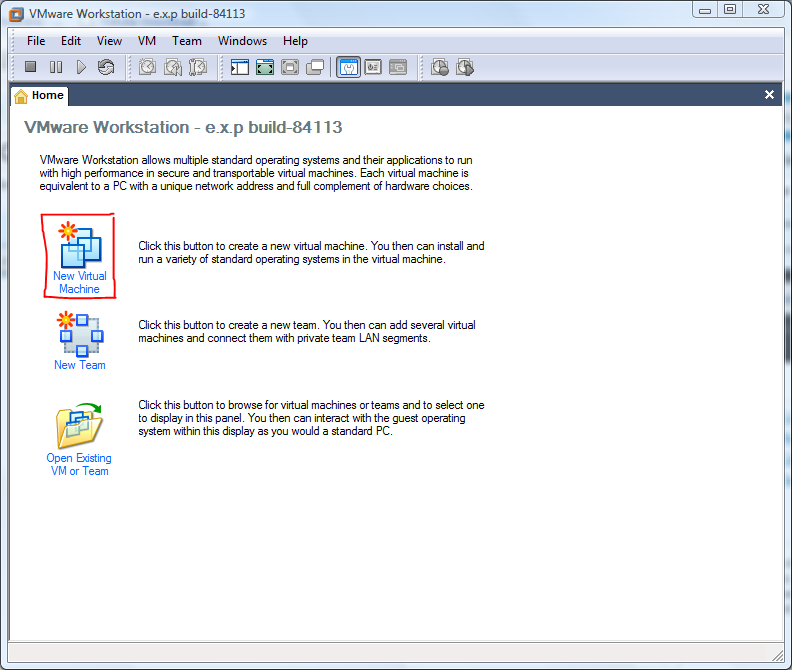792x670 pixels.
Task: Minimize the VMware Workstation window
Action: [x=705, y=10]
